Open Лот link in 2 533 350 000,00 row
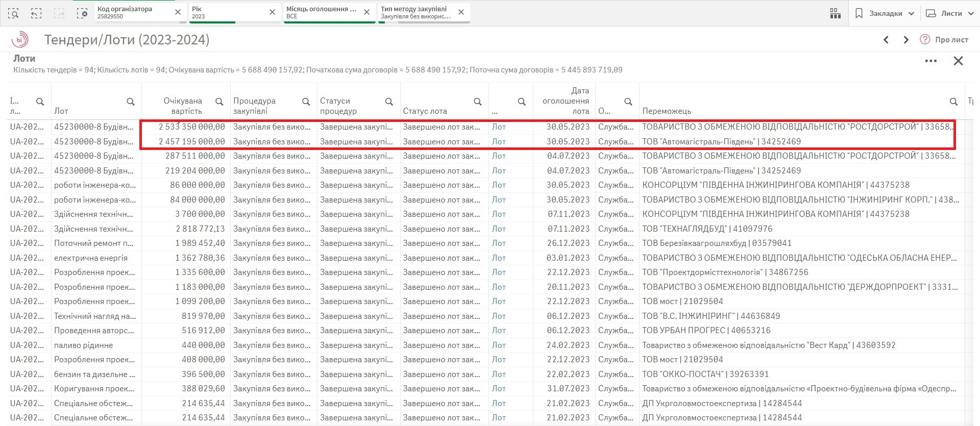The image size is (980, 426). (x=499, y=127)
